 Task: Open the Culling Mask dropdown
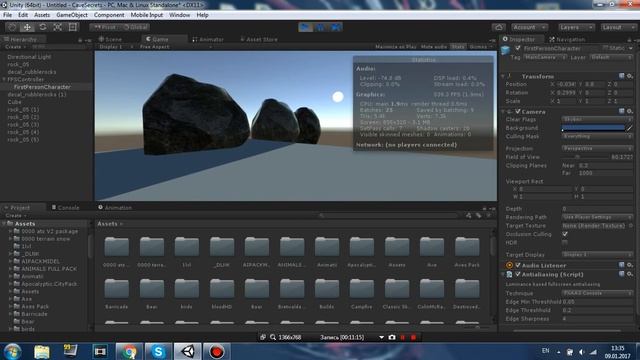coord(597,136)
